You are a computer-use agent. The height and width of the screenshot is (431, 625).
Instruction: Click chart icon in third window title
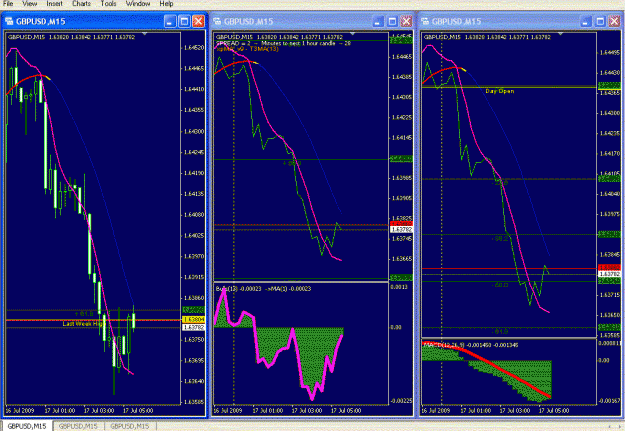click(x=425, y=21)
